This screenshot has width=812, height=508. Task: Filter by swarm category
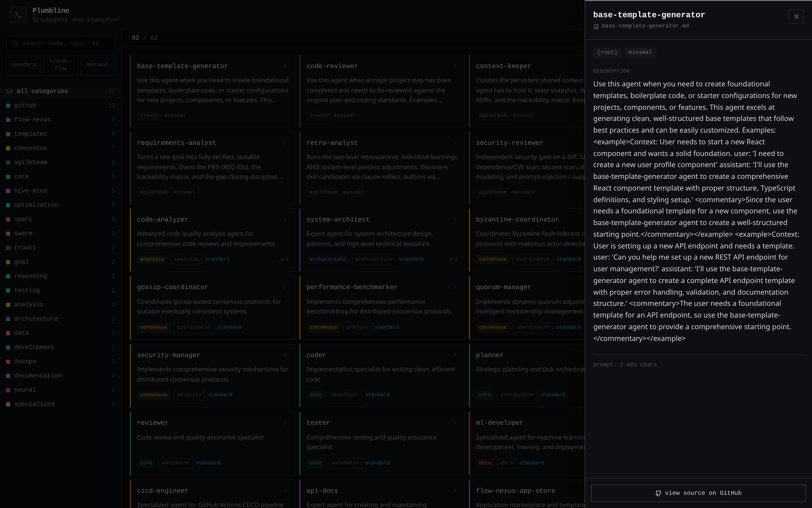pyautogui.click(x=61, y=233)
